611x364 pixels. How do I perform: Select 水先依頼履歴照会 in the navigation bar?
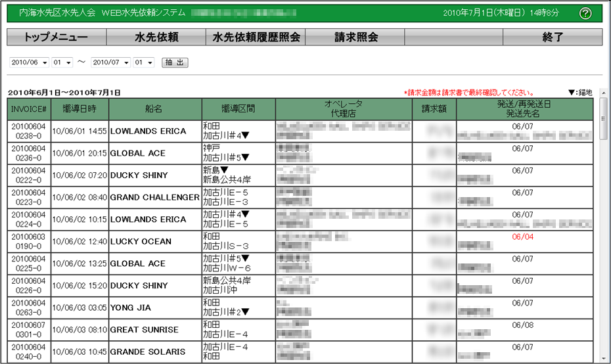click(x=256, y=37)
